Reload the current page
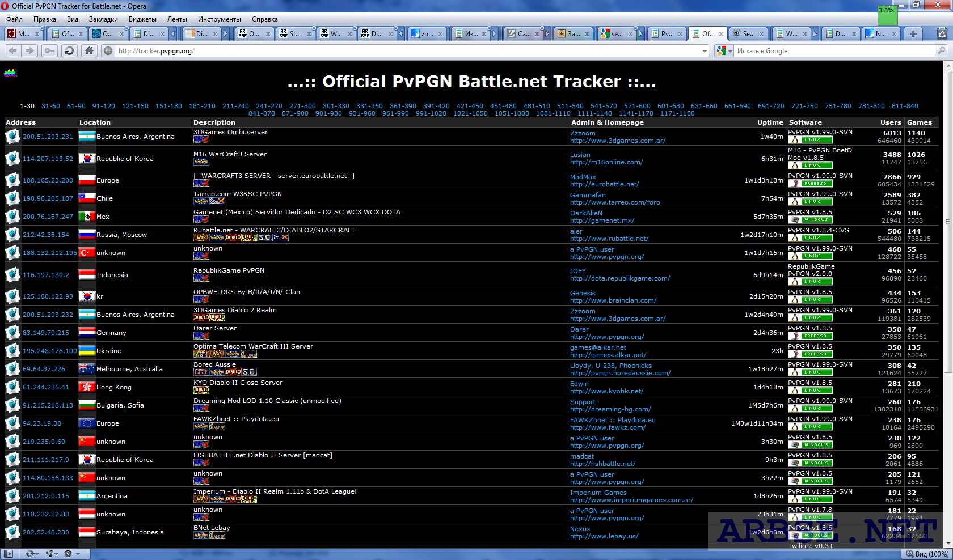Viewport: 953px width, 560px height. (69, 51)
